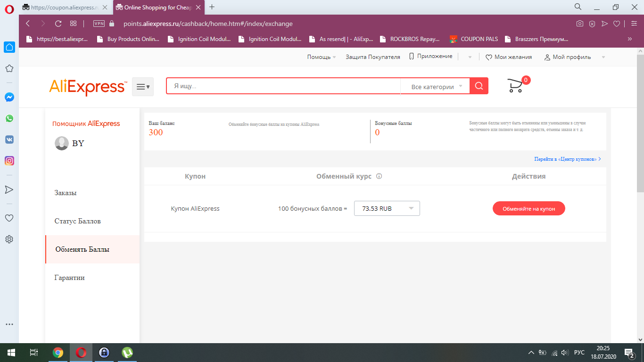
Task: Switch to coupon.aliexpress tab
Action: click(x=66, y=7)
